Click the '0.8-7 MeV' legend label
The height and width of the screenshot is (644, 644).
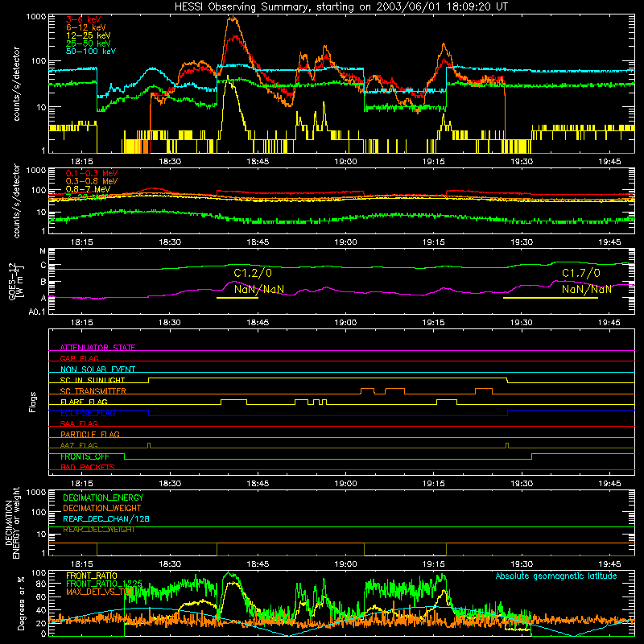click(88, 189)
